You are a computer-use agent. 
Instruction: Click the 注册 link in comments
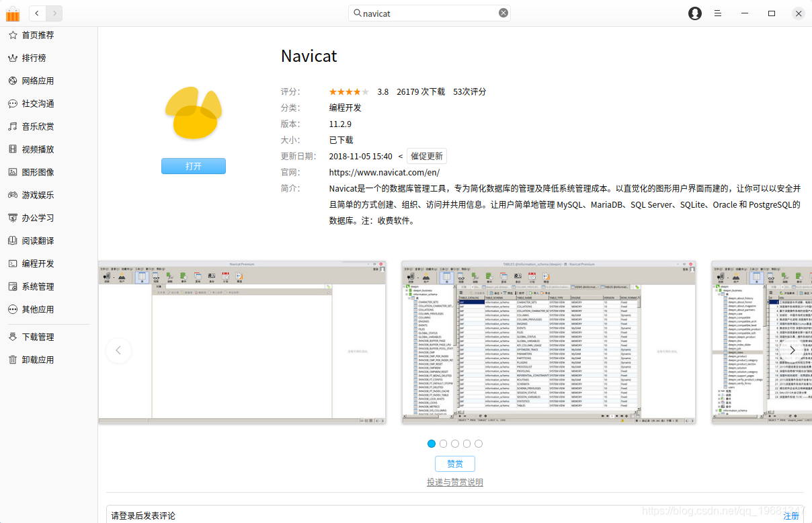coord(791,516)
